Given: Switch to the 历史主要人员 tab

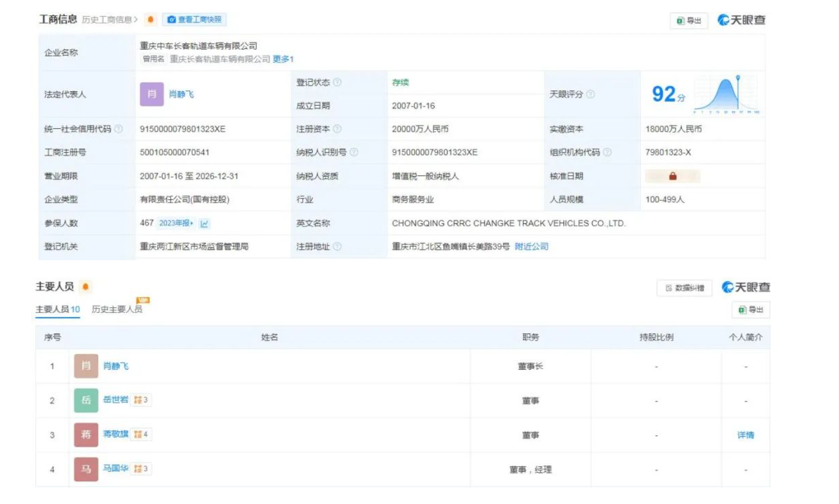Looking at the screenshot, I should tap(117, 310).
